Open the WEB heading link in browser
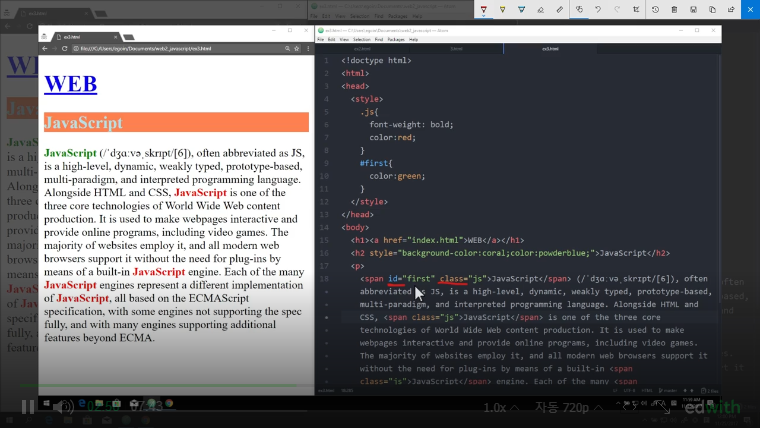The image size is (760, 428). (x=71, y=84)
